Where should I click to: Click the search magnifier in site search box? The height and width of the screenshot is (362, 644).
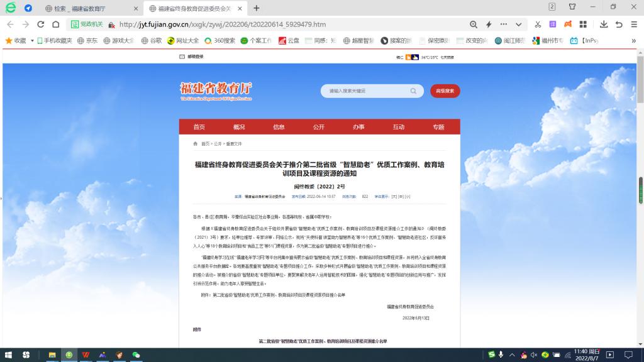coord(413,90)
